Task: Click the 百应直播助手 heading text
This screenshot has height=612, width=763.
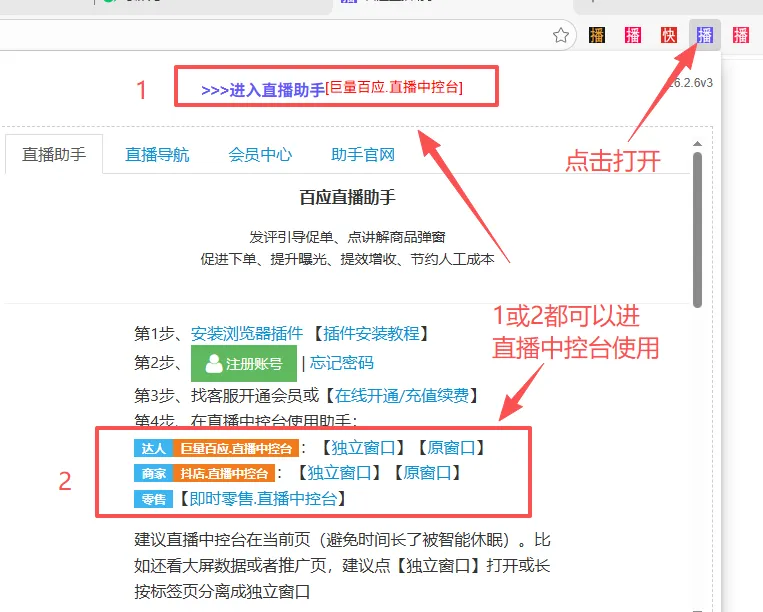Action: pyautogui.click(x=347, y=198)
